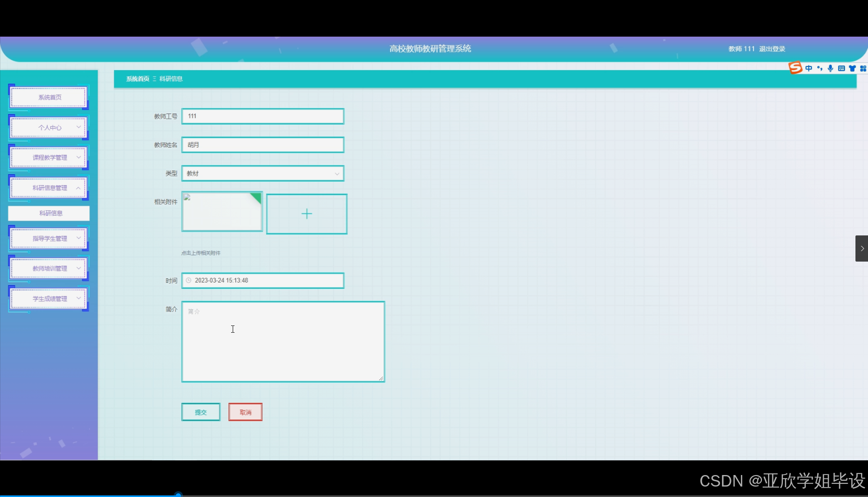The image size is (868, 497).
Task: Click the Sogou input method S logo
Action: coord(795,68)
